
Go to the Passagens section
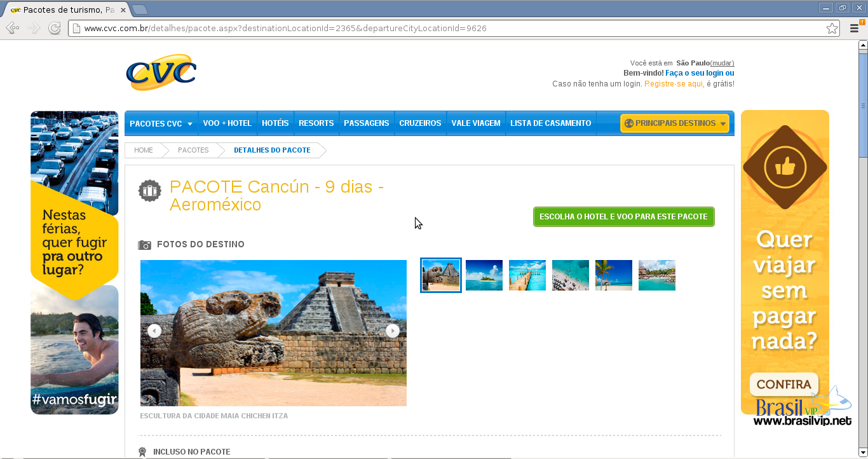[x=367, y=123]
